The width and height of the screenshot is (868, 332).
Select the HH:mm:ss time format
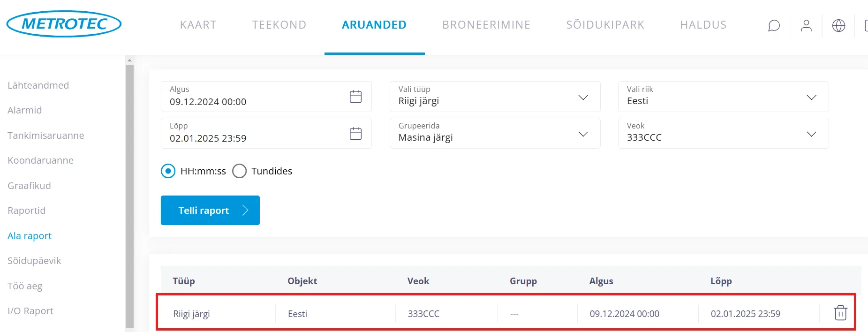(x=168, y=171)
